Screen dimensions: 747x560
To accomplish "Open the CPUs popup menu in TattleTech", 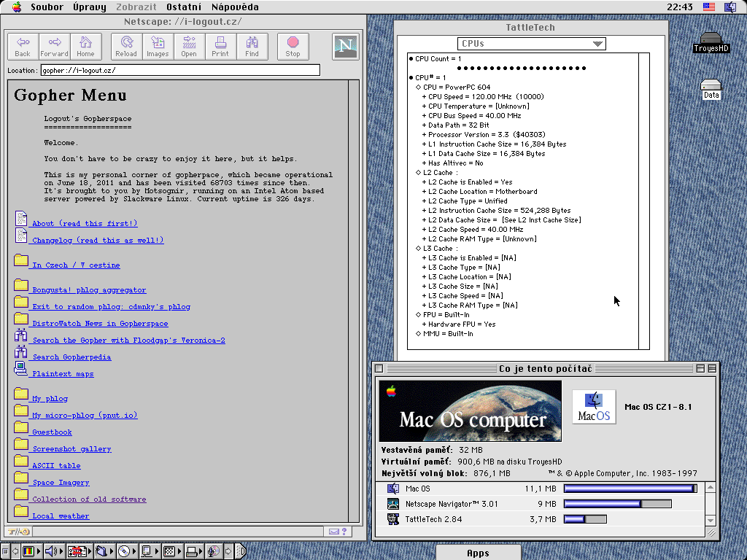I will coord(531,44).
